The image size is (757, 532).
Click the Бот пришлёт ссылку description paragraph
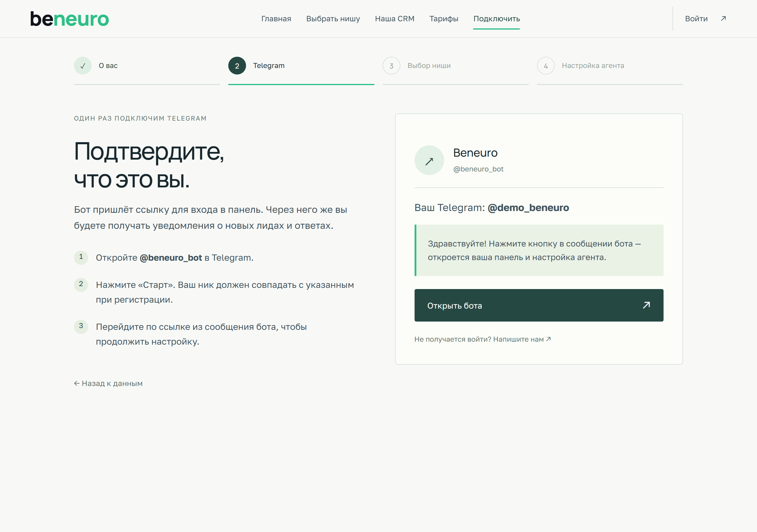click(210, 218)
